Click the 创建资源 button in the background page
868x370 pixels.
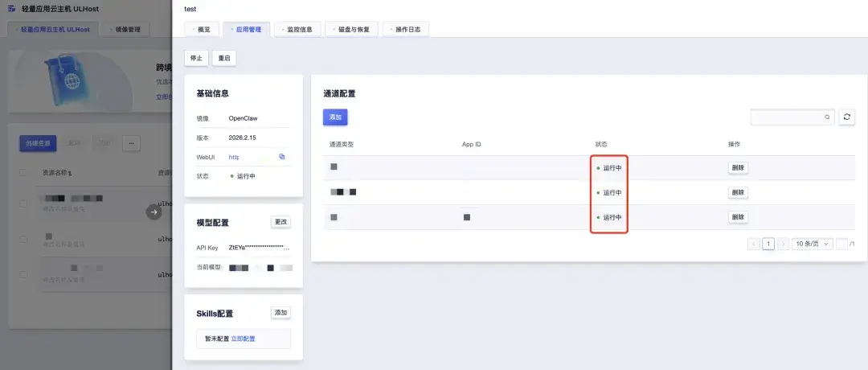pos(38,143)
